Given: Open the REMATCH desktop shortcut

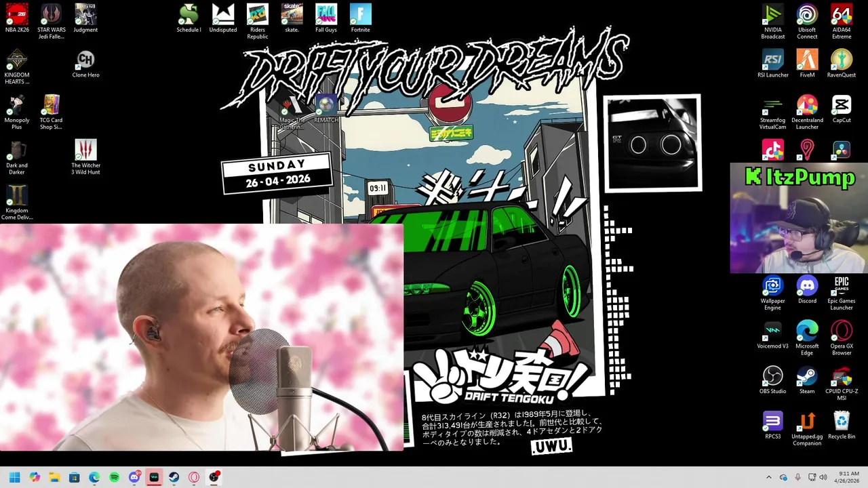Looking at the screenshot, I should [326, 108].
